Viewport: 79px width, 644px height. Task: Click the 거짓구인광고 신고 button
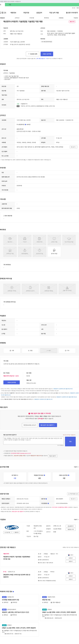pyautogui.click(x=73, y=494)
